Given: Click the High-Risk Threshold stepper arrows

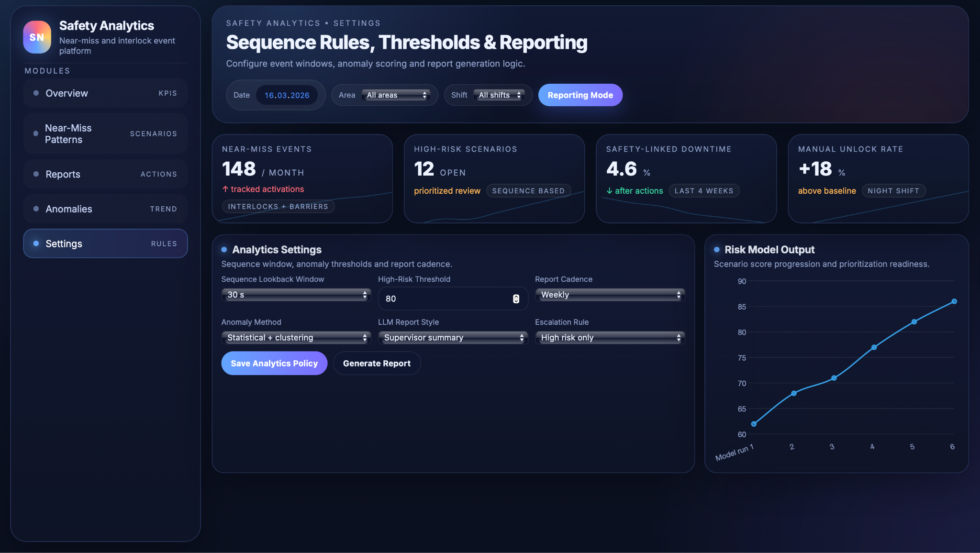Looking at the screenshot, I should [x=516, y=299].
